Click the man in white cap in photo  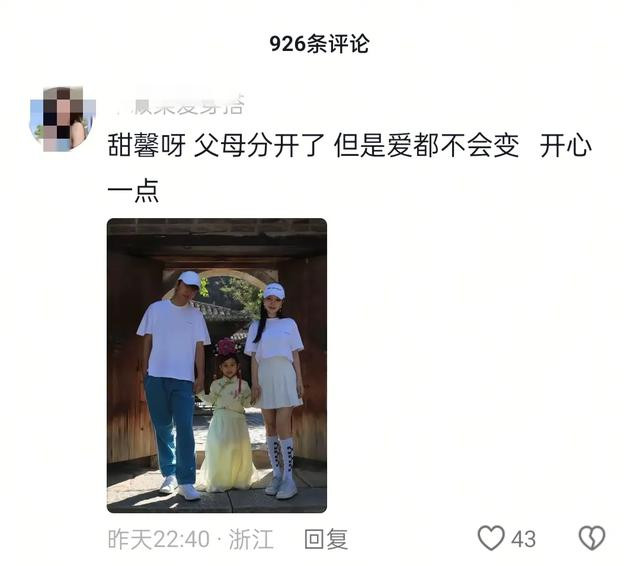coord(175,384)
